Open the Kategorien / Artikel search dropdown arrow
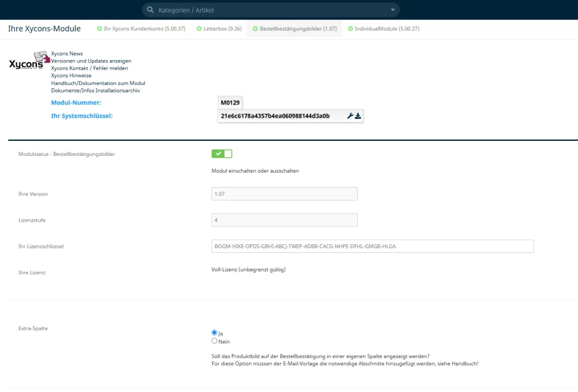 [392, 10]
